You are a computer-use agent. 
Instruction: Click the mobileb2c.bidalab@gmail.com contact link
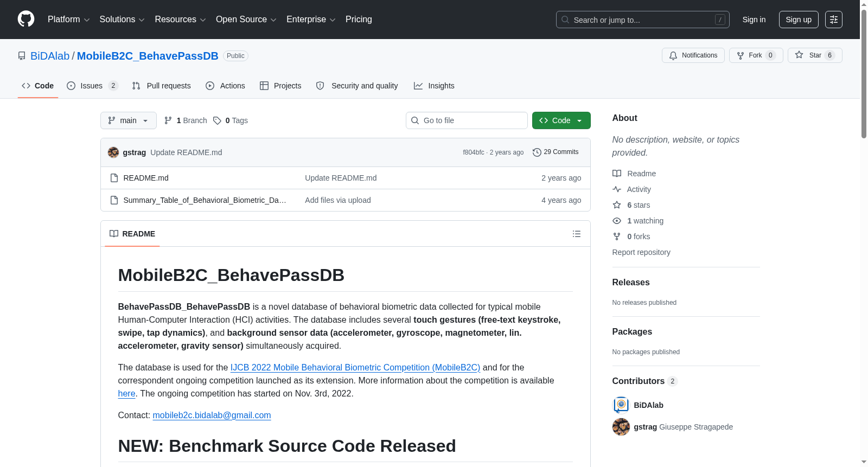point(212,415)
